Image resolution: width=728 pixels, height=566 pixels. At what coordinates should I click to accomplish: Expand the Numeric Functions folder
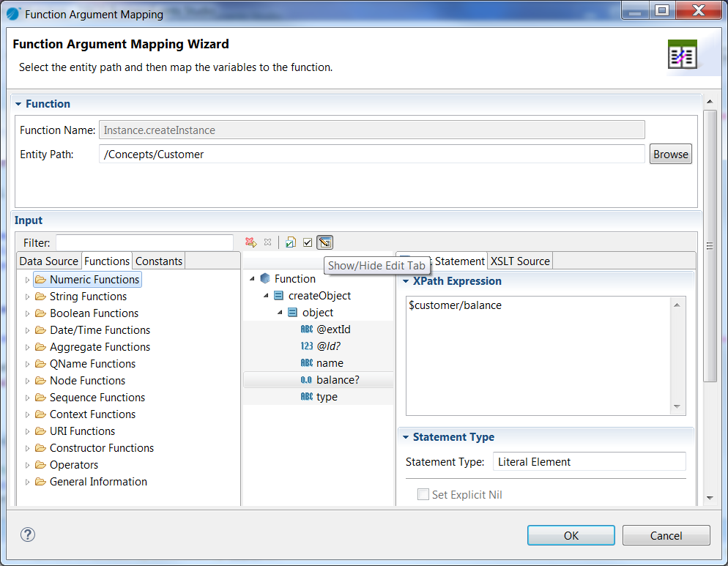[28, 280]
